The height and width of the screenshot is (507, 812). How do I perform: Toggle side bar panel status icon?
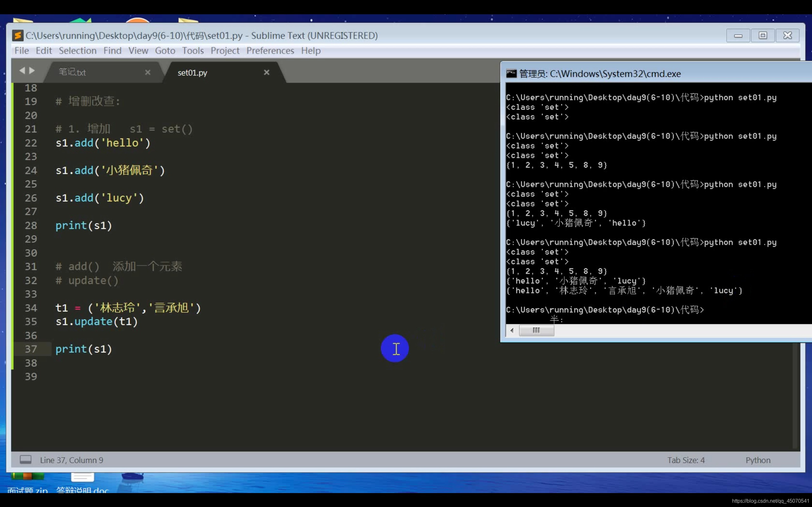click(x=25, y=459)
